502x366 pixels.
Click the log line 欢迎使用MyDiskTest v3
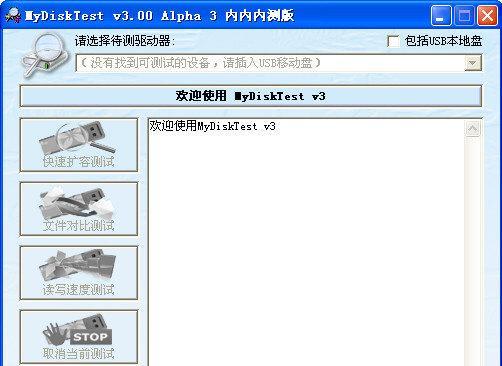point(212,126)
